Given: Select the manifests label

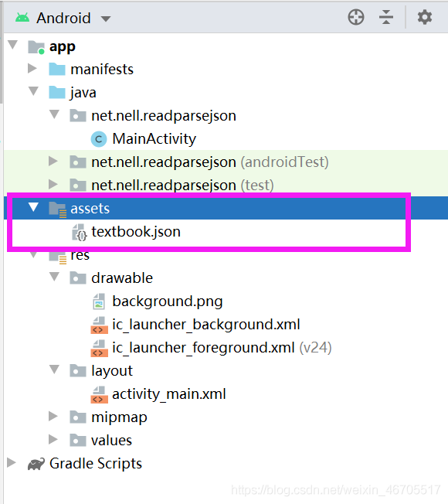Looking at the screenshot, I should 102,70.
